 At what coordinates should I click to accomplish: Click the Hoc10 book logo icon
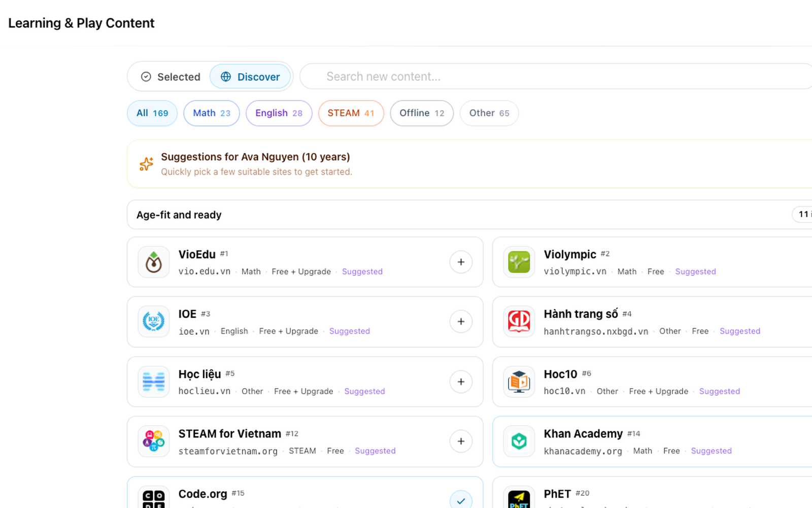pos(519,382)
